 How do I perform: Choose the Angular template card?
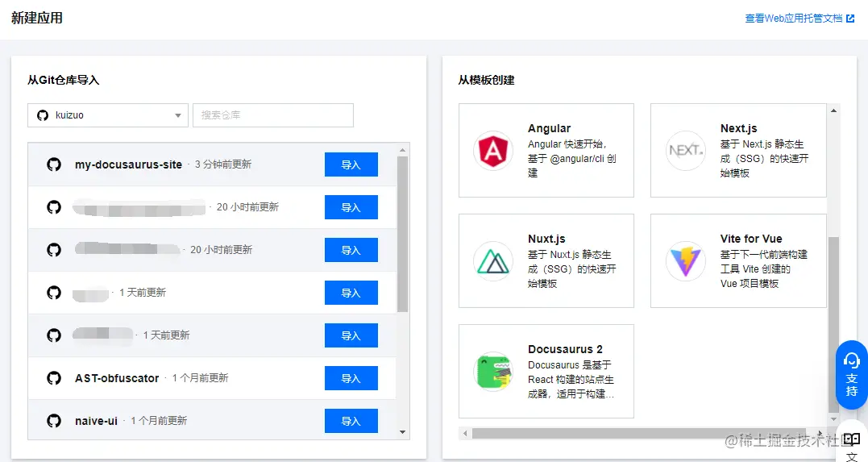point(546,150)
